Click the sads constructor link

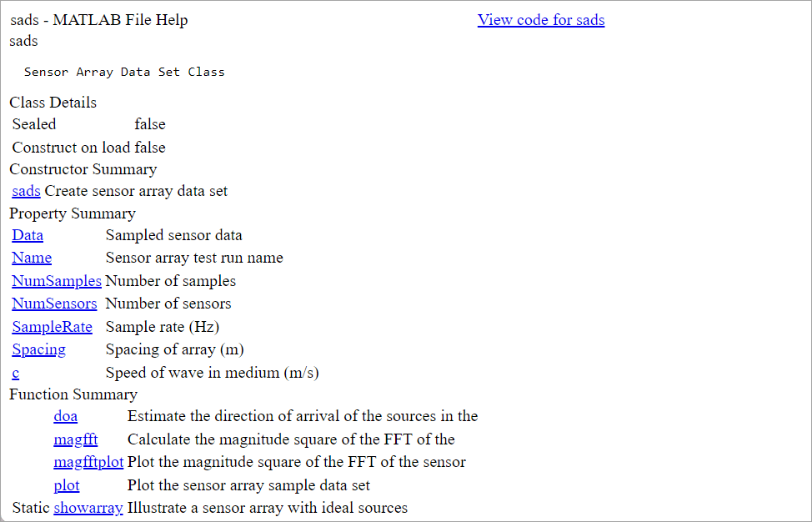point(26,191)
